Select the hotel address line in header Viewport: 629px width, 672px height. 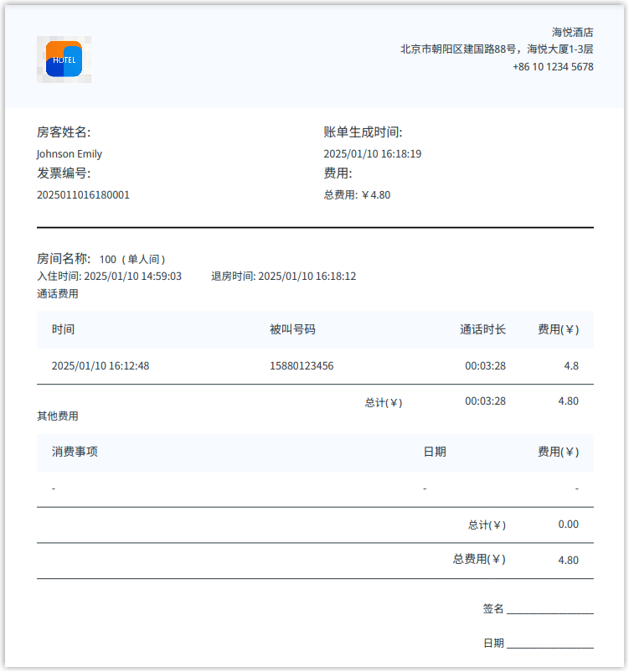tap(497, 49)
